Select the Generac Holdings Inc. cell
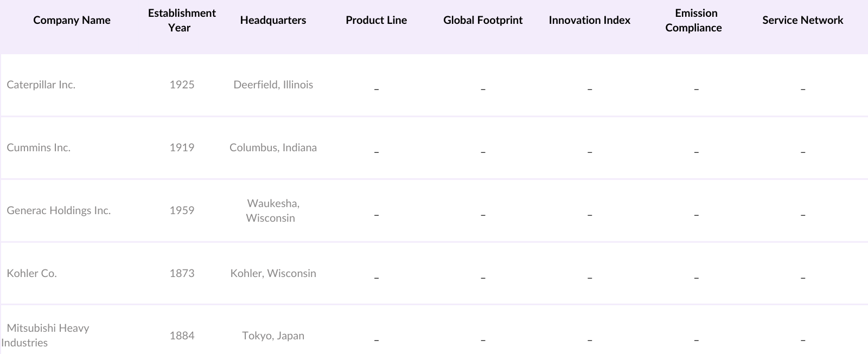The width and height of the screenshot is (868, 354). [x=59, y=210]
